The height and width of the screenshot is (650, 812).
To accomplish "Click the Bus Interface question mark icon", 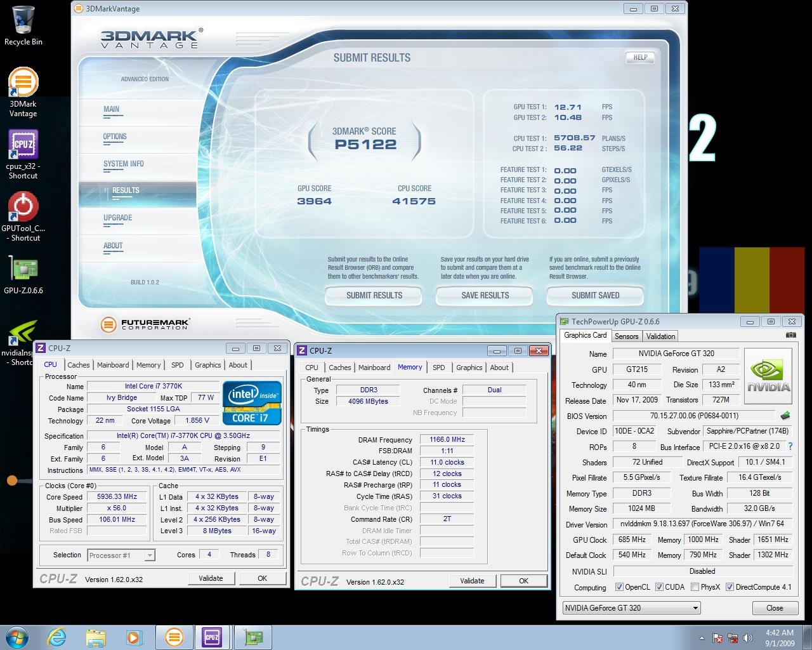I will coord(790,447).
